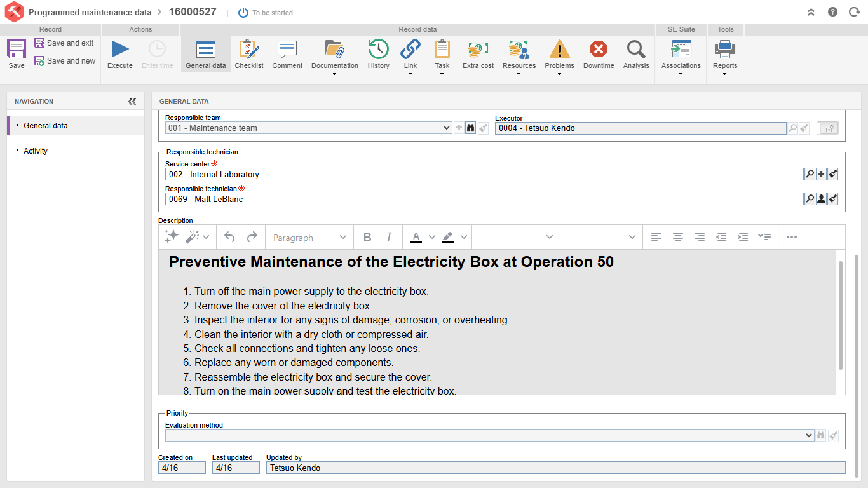
Task: Open the font size dropdown arrow
Action: 632,237
